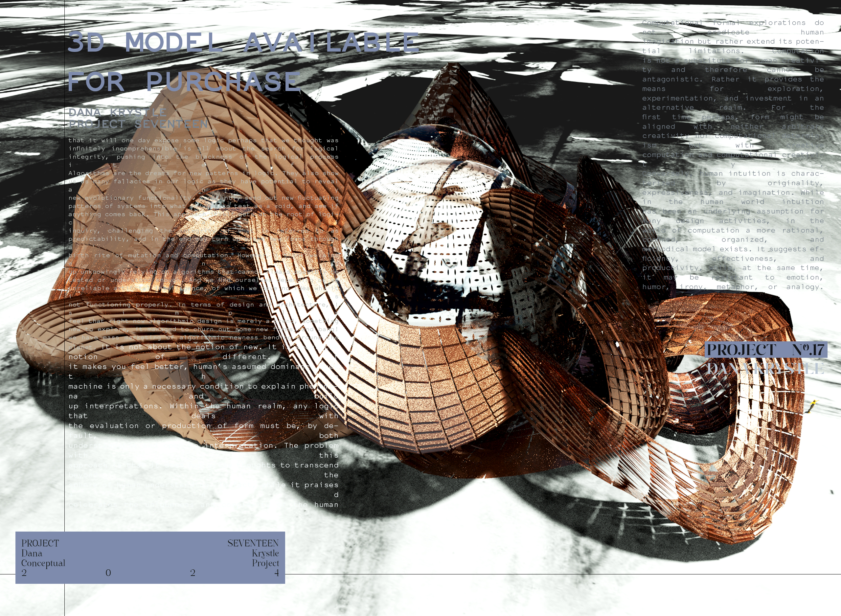Expand the '3D MODEL AVAILABLE' headline block
The height and width of the screenshot is (616, 841).
tap(242, 41)
